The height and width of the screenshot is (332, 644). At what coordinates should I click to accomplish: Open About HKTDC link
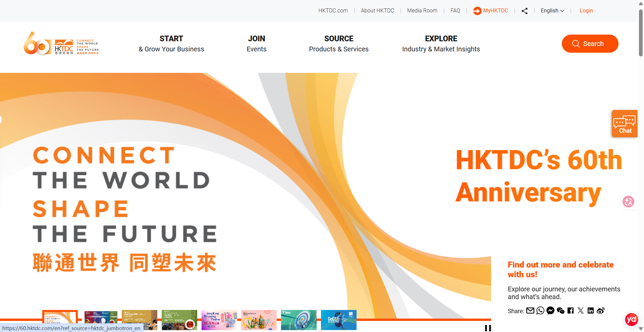[377, 11]
